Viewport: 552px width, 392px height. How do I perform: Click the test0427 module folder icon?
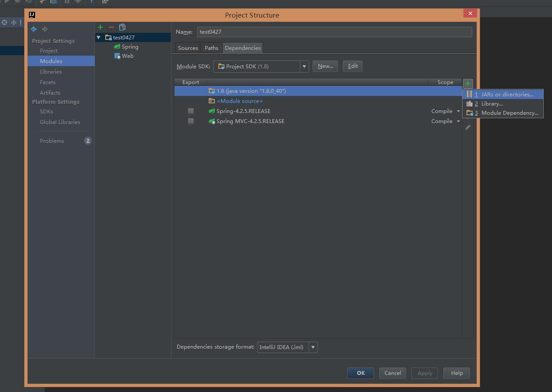(x=108, y=38)
